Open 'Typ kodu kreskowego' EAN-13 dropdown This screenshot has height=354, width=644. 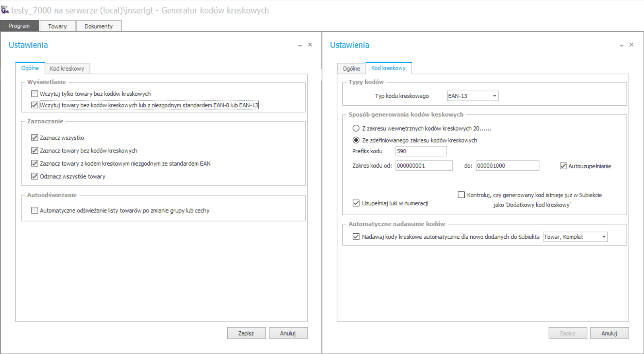pos(473,96)
